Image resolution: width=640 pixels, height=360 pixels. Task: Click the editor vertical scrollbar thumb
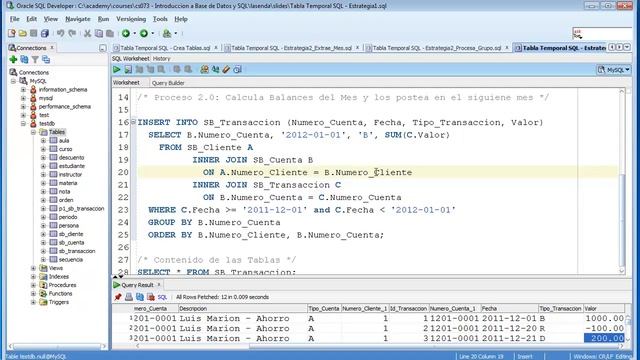622,221
